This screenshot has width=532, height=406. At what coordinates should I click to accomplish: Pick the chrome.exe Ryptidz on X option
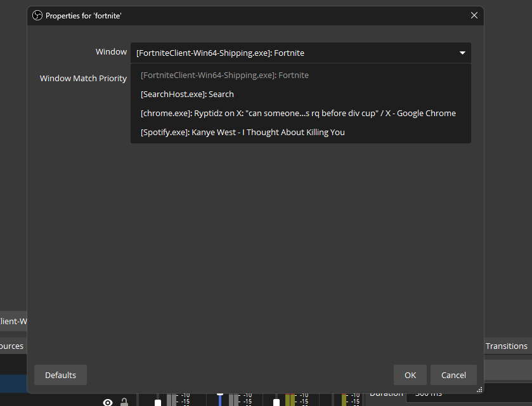coord(301,113)
